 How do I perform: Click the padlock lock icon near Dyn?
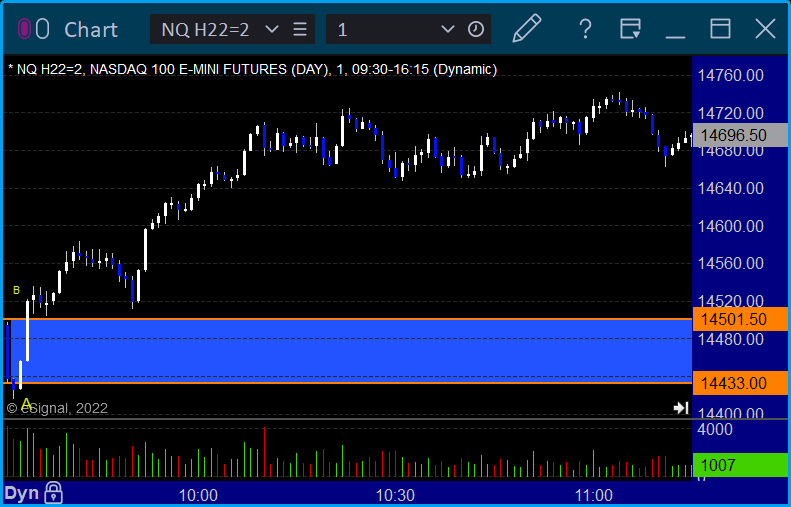coord(53,493)
